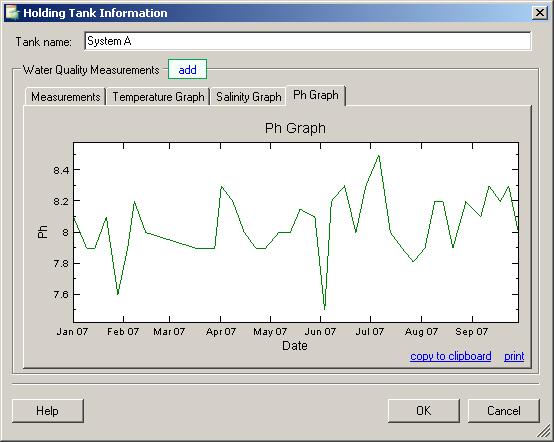Switch to the Measurements tab
The image size is (554, 442).
[66, 97]
